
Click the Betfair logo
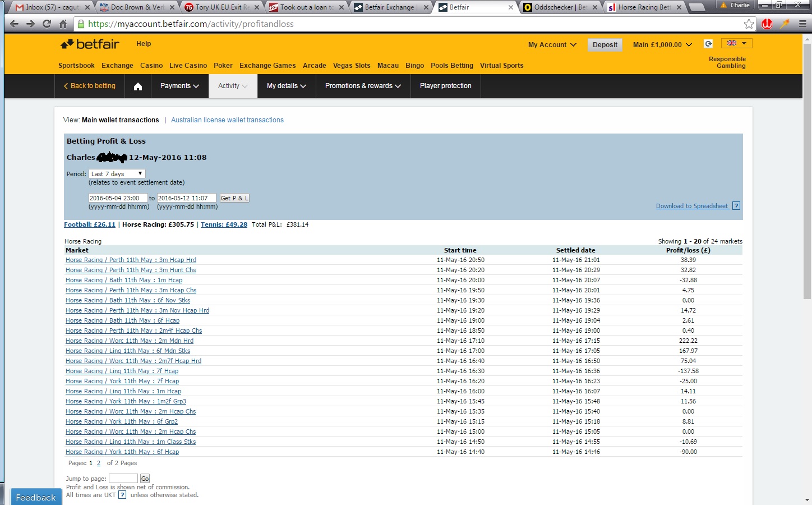click(x=90, y=44)
